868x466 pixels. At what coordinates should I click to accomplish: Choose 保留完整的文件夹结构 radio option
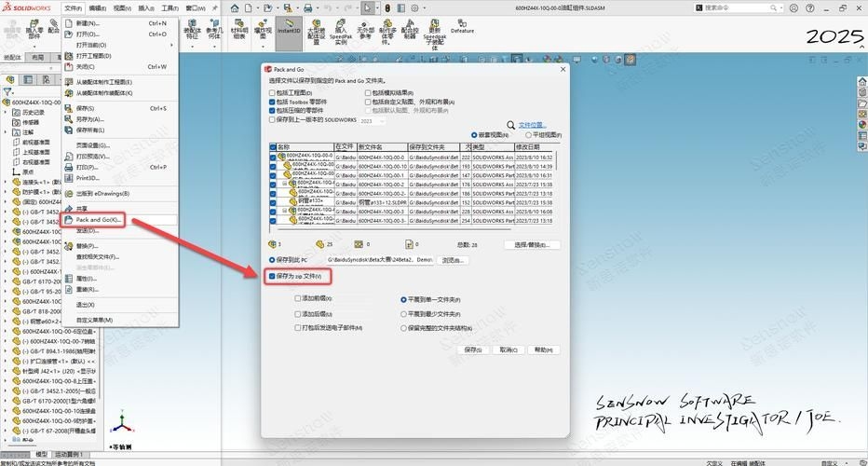pyautogui.click(x=402, y=328)
